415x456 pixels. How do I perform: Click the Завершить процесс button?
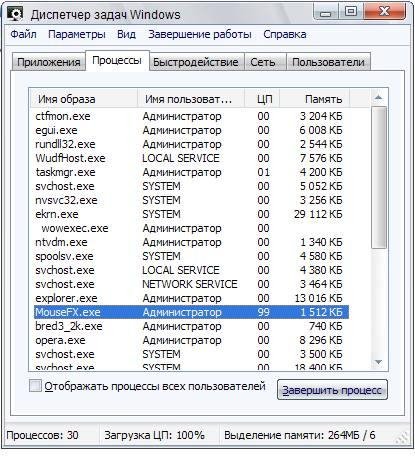(x=332, y=389)
